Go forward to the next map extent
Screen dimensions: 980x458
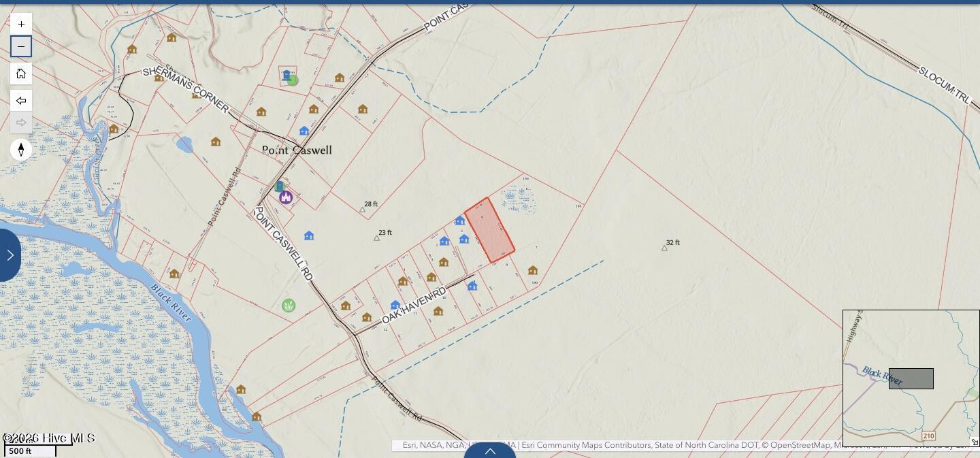coord(21,122)
